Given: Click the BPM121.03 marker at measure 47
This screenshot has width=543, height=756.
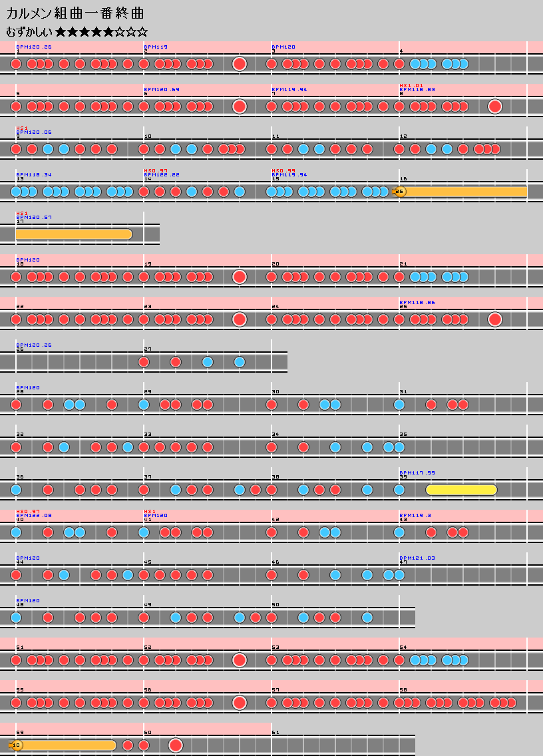Looking at the screenshot, I should coord(417,558).
